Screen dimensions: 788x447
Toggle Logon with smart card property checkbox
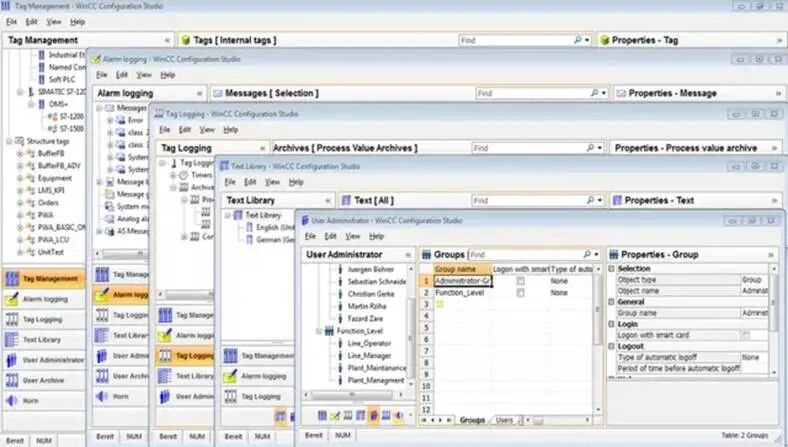(746, 335)
